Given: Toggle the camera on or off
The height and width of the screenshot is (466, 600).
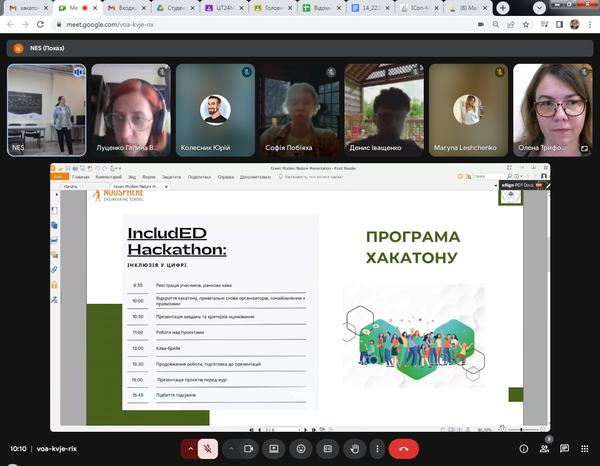Looking at the screenshot, I should click(247, 449).
